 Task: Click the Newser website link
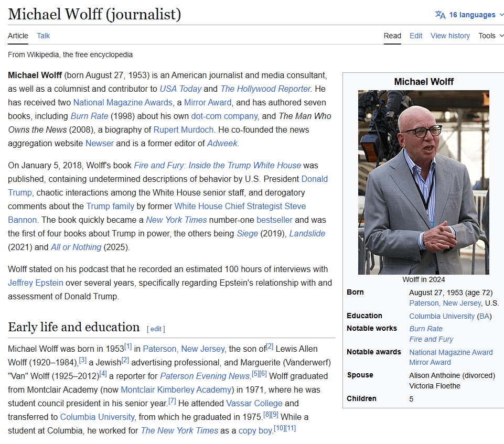point(100,143)
